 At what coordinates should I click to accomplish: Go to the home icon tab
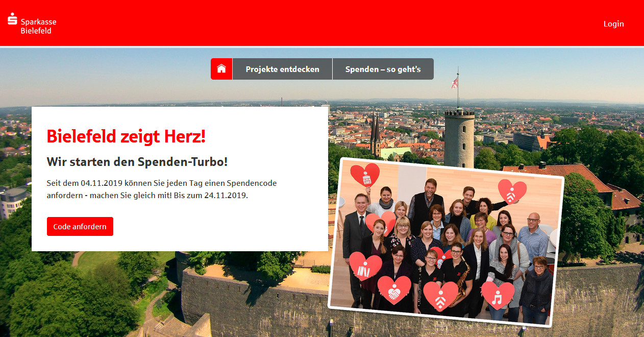click(x=221, y=69)
